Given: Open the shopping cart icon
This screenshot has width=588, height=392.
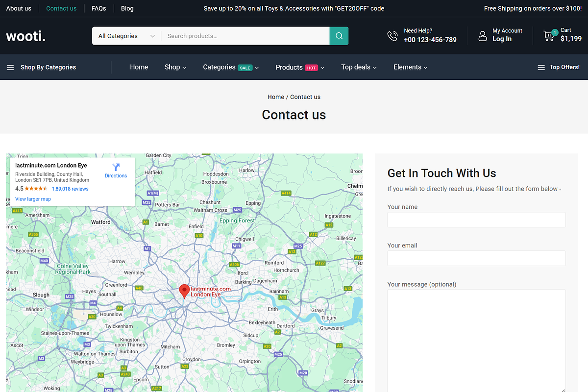Looking at the screenshot, I should (x=549, y=36).
